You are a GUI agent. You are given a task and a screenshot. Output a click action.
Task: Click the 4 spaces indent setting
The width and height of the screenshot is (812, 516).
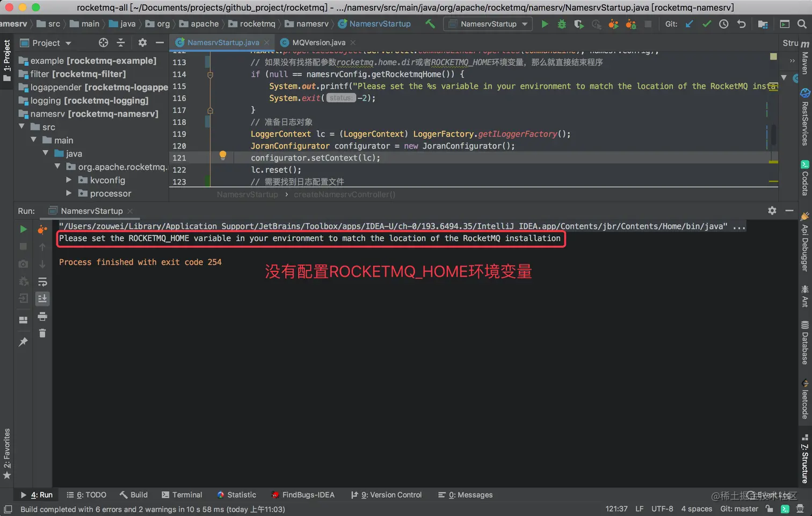coord(697,509)
